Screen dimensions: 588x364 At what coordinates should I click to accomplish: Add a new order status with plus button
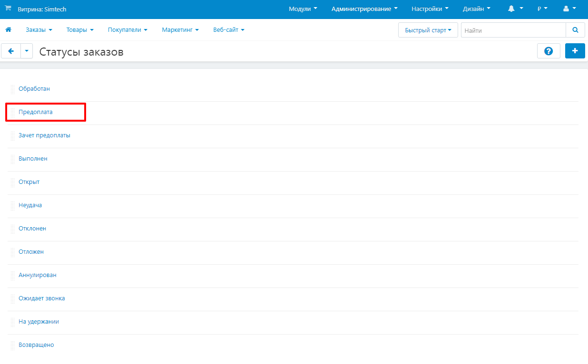[x=575, y=51]
